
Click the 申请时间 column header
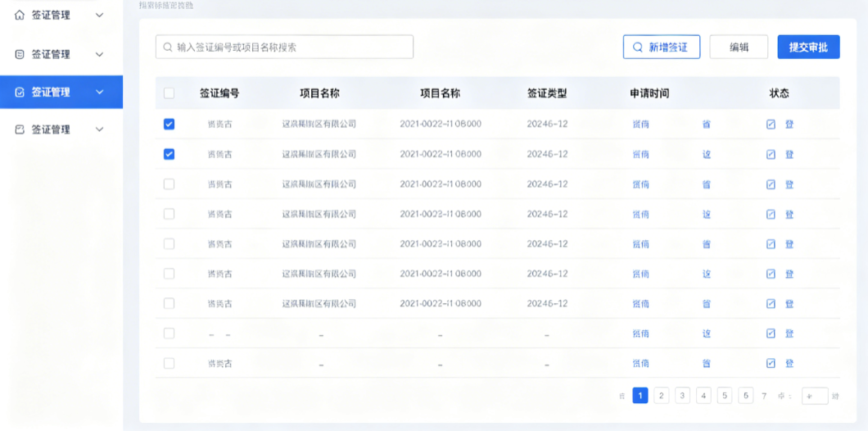point(650,93)
